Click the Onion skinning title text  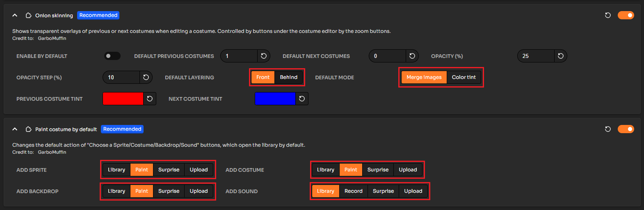coord(54,15)
